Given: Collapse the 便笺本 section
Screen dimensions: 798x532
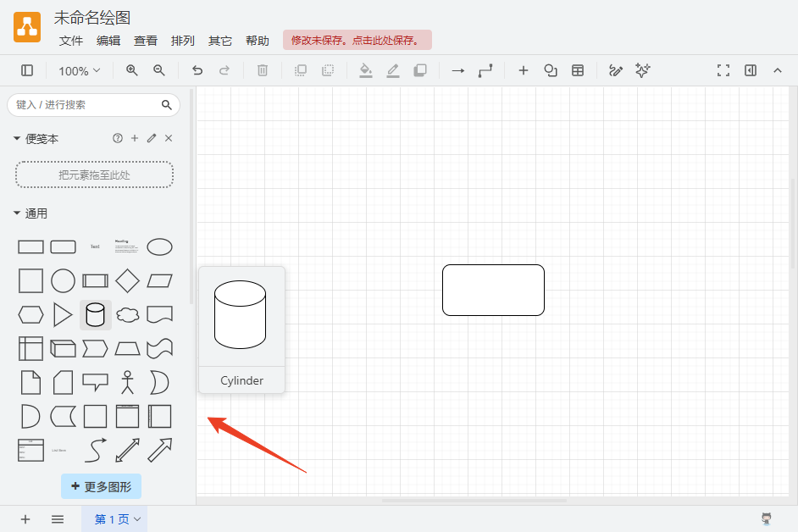Looking at the screenshot, I should 36,138.
